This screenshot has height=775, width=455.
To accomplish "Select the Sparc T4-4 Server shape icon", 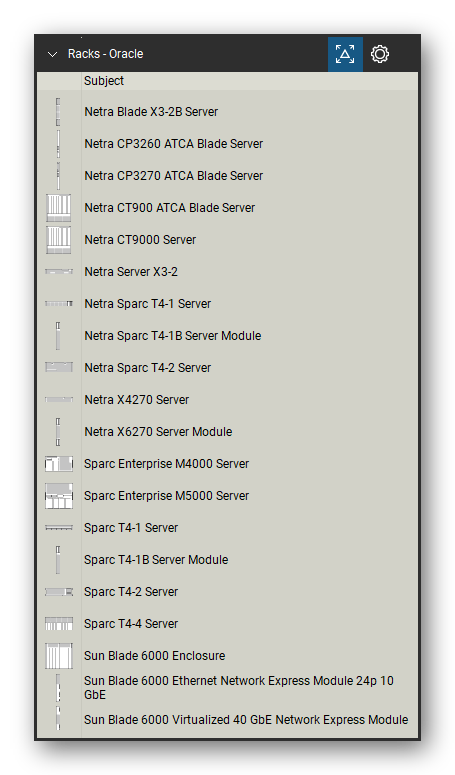I will tap(59, 624).
